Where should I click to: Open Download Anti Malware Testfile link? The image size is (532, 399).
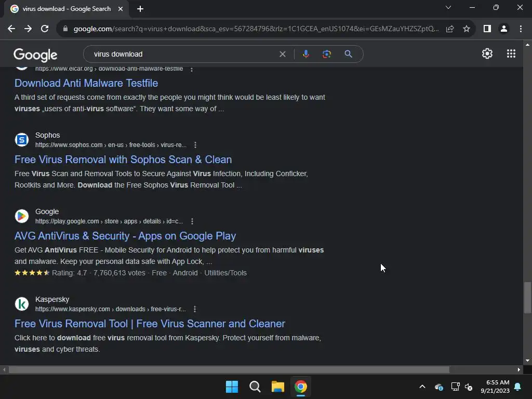click(86, 83)
